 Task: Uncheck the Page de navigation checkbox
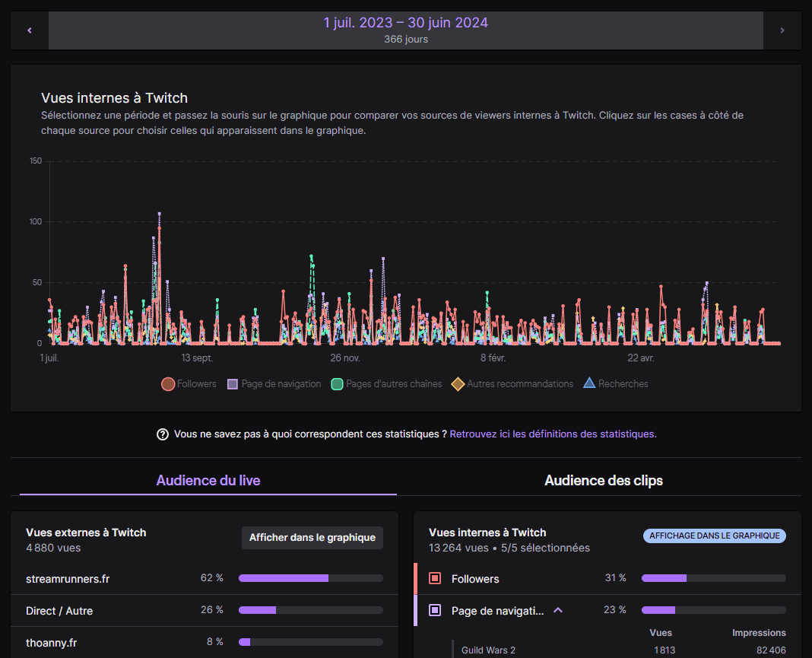point(435,610)
